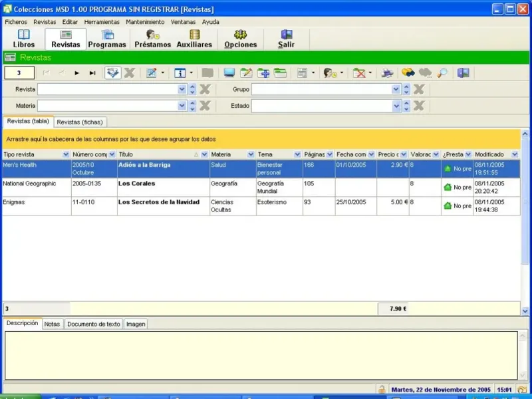Image resolution: width=532 pixels, height=399 pixels.
Task: Go to the next record arrow
Action: (77, 73)
